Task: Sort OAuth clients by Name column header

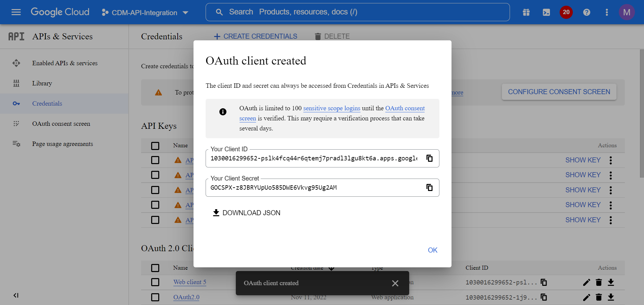Action: 180,268
